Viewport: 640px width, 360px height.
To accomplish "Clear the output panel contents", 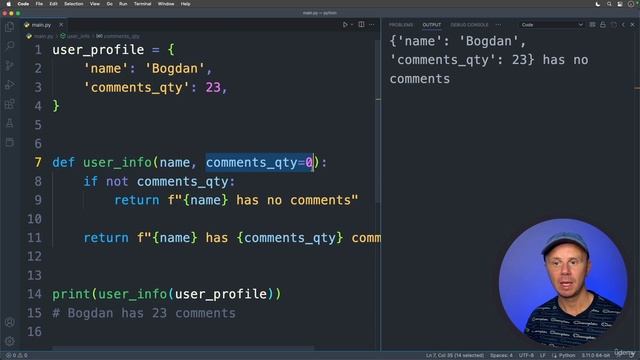I will point(592,25).
